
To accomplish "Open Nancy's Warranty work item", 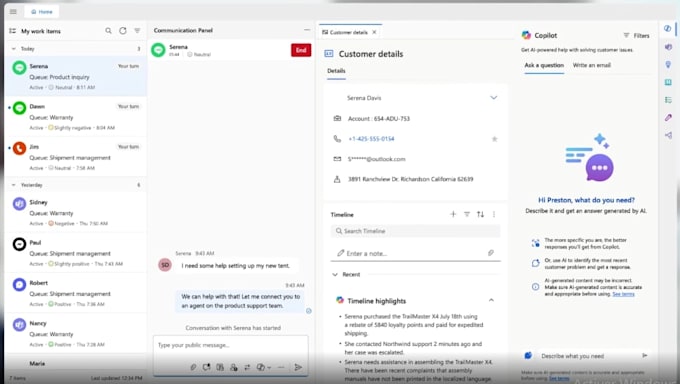I will click(76, 334).
